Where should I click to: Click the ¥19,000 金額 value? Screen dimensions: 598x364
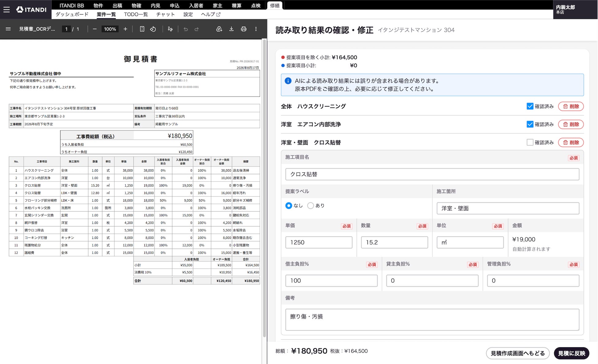pyautogui.click(x=524, y=240)
